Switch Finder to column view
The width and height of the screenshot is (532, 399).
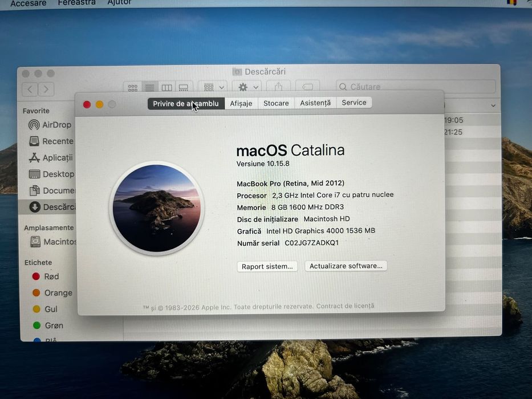[166, 88]
